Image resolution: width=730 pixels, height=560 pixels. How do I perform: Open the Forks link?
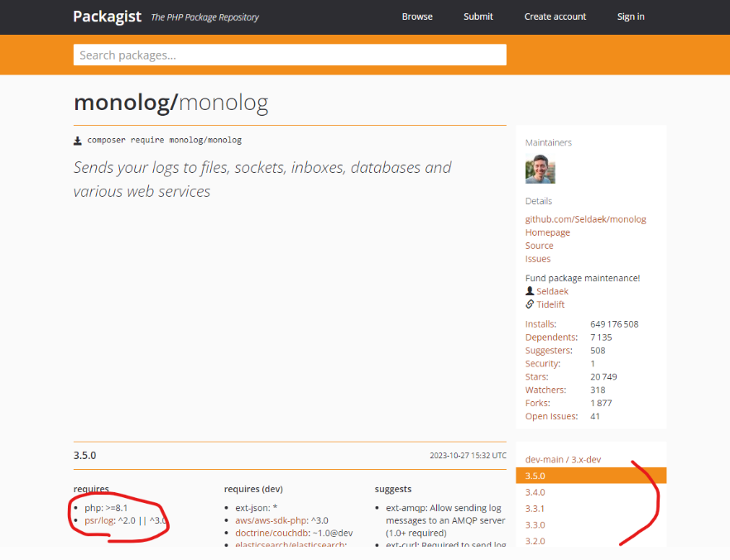(537, 403)
